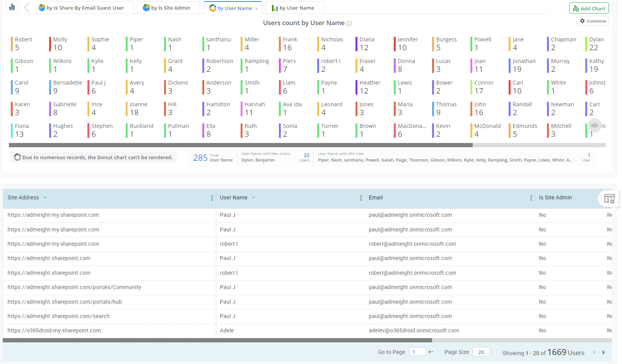The width and height of the screenshot is (622, 364).
Task: Open Email column options menu
Action: 531,198
